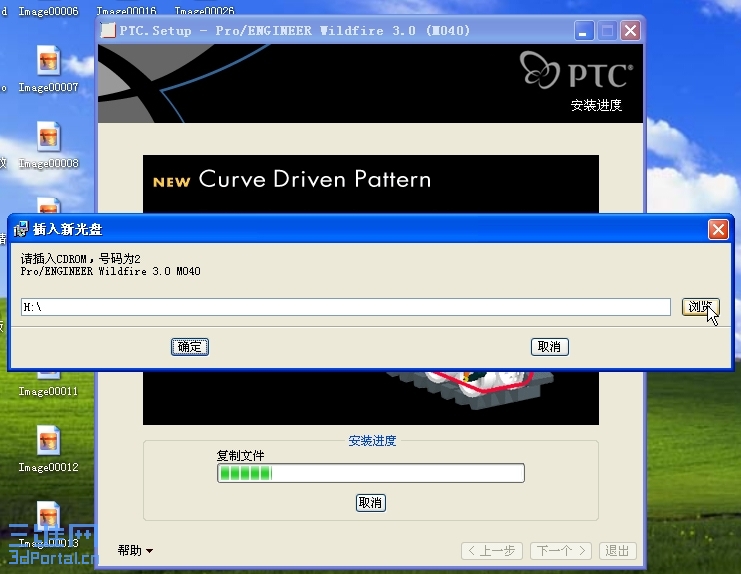
Task: Select the Image00008 desktop icon
Action: (48, 145)
